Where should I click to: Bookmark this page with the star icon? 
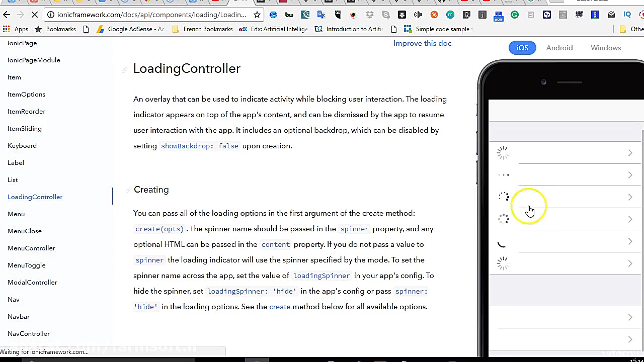click(x=257, y=15)
